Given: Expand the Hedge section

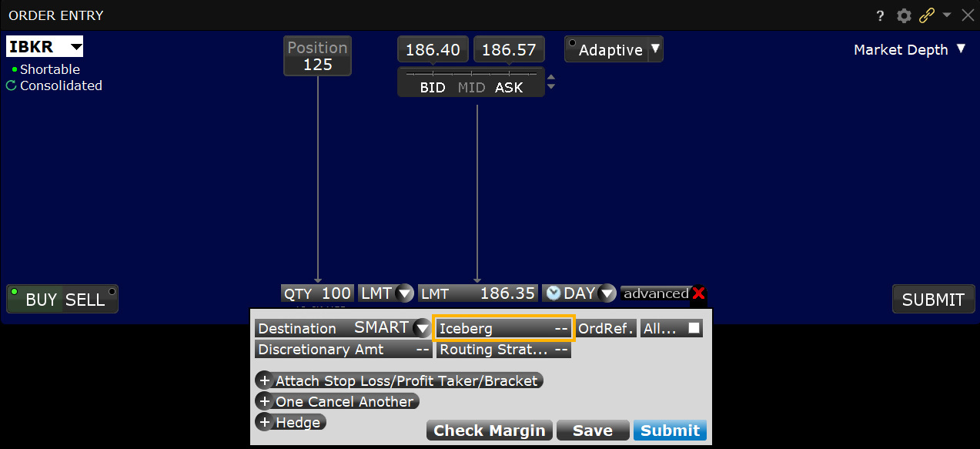Looking at the screenshot, I should (x=265, y=422).
